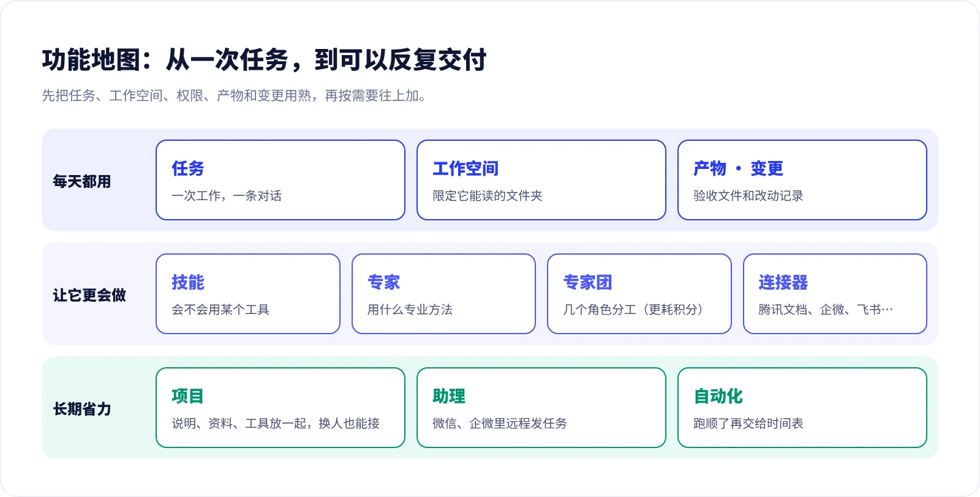Click the card heading "技能"
The width and height of the screenshot is (980, 497).
pyautogui.click(x=188, y=282)
